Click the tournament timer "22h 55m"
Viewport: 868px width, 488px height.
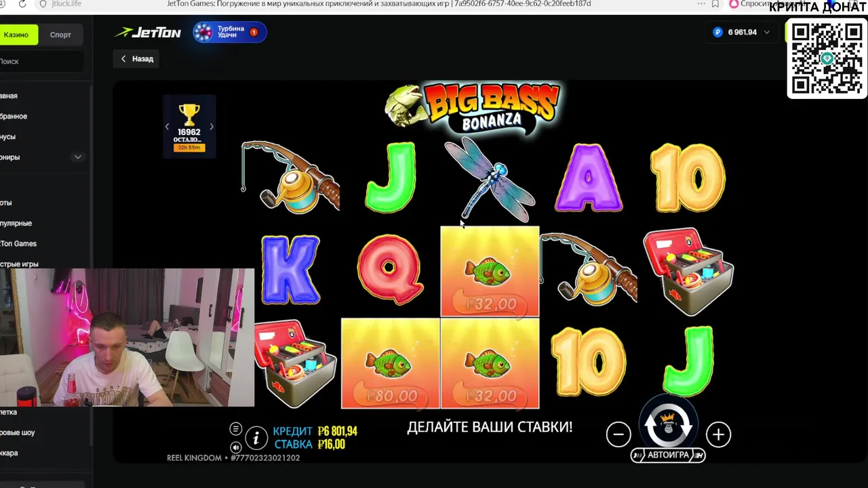[189, 148]
